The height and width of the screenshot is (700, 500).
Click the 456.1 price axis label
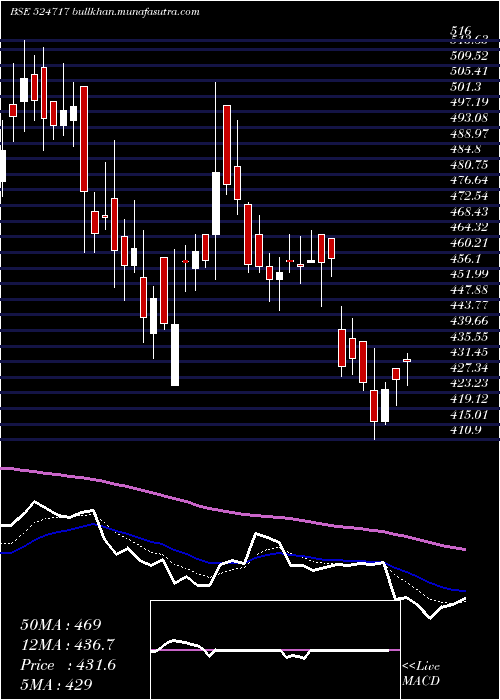[465, 259]
